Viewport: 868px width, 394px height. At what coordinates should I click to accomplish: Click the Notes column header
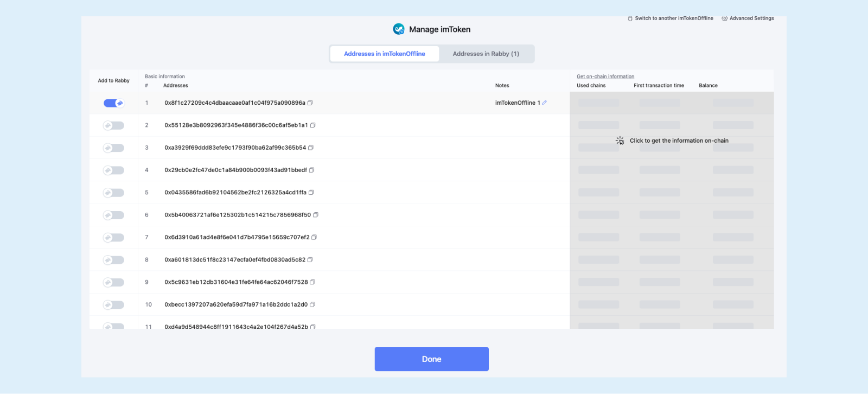click(x=502, y=86)
